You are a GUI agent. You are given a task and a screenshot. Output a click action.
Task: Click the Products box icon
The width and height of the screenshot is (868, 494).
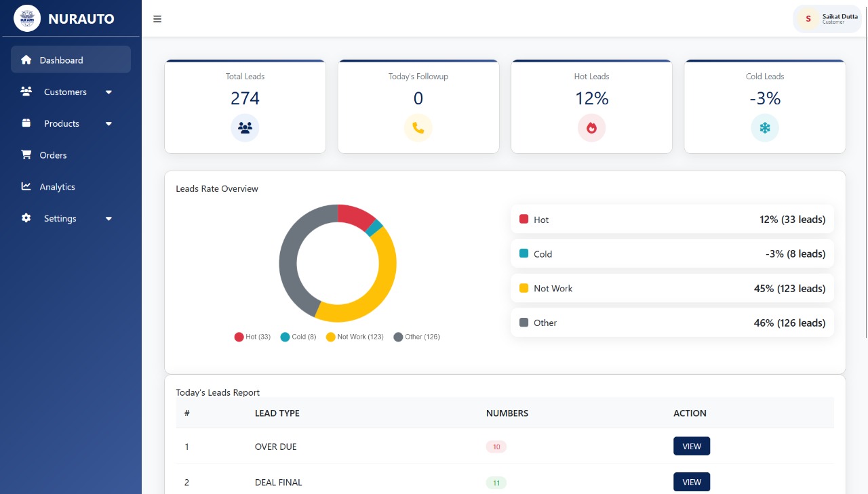click(x=26, y=123)
